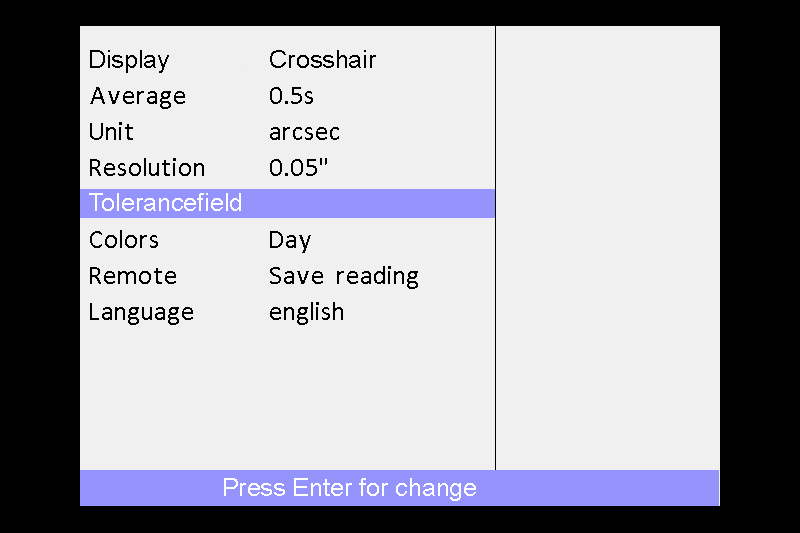
Task: Select the Average setting row
Action: pyautogui.click(x=287, y=96)
